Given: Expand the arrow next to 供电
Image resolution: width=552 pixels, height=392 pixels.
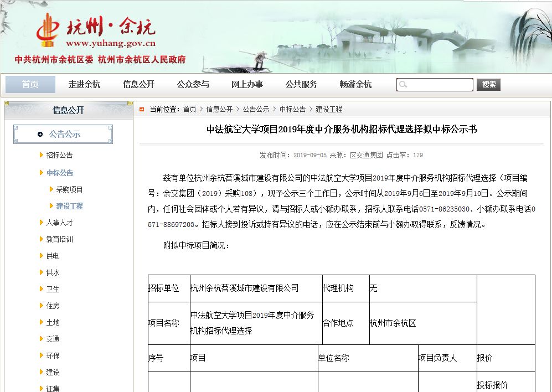Looking at the screenshot, I should 41,255.
